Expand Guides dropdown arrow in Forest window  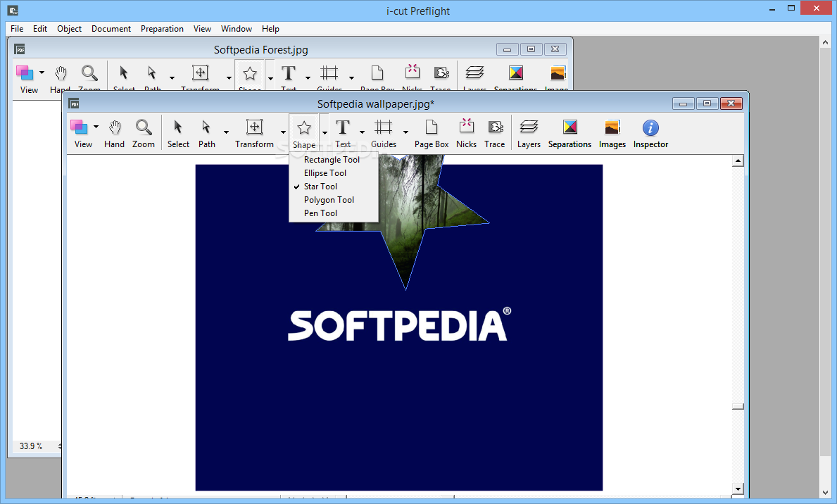351,77
